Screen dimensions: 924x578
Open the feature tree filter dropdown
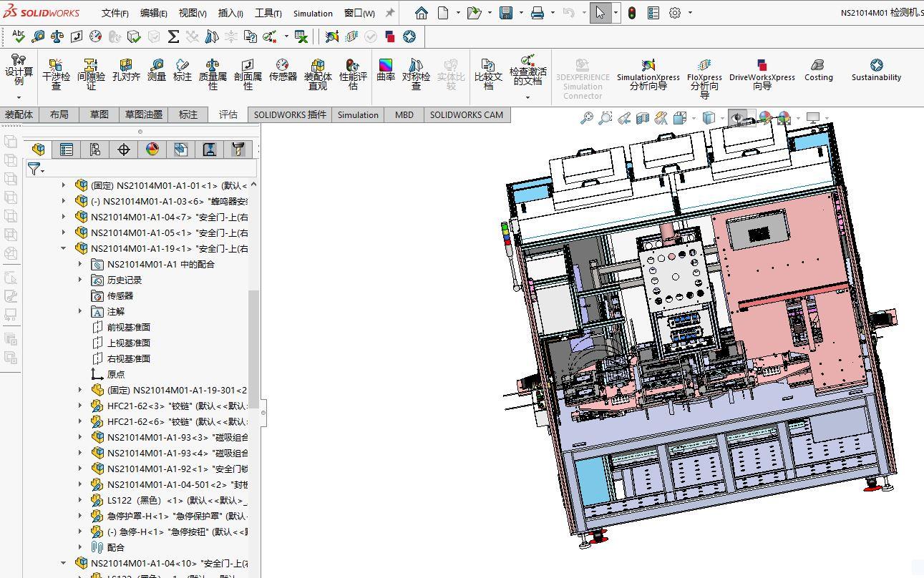point(36,169)
